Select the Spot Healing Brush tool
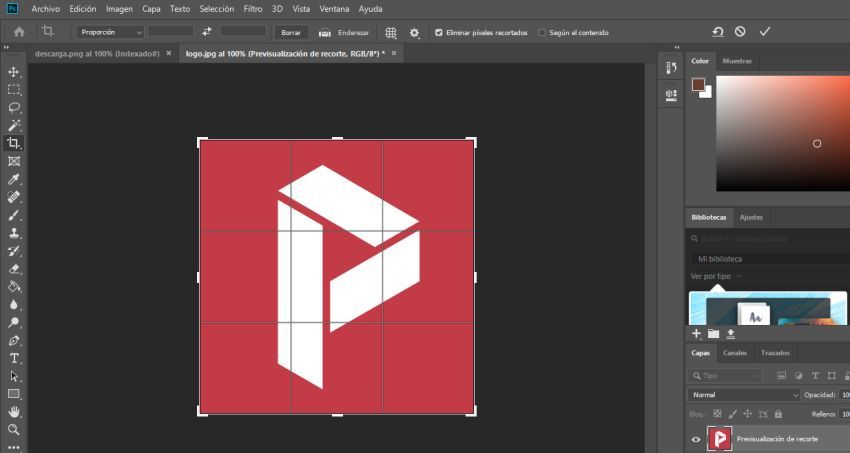 coord(14,197)
